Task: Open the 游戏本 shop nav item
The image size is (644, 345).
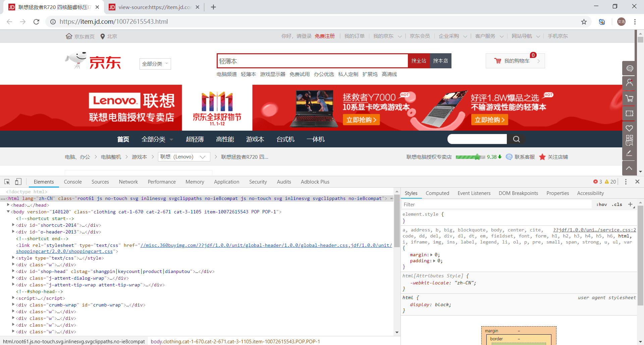Action: point(255,139)
